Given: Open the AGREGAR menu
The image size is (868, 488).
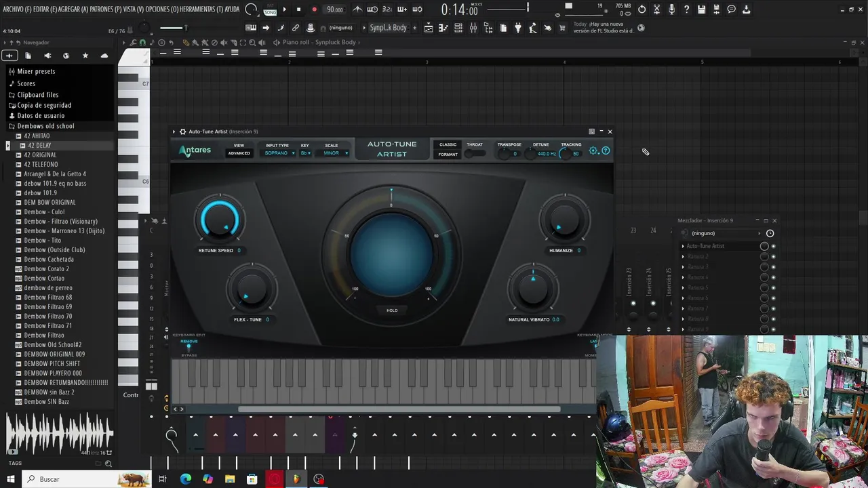Looking at the screenshot, I should click(x=73, y=9).
